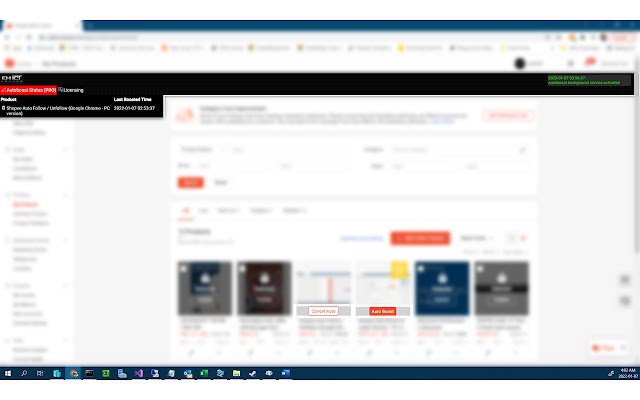
Task: Tick the checkbox on the navy-blue product card
Action: coord(421,269)
